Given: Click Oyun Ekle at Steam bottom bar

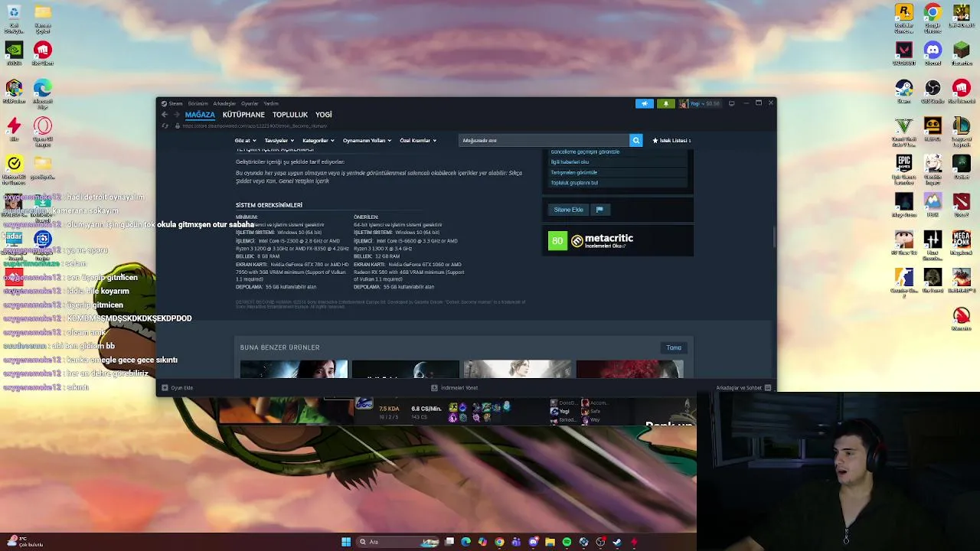Looking at the screenshot, I should pyautogui.click(x=178, y=388).
